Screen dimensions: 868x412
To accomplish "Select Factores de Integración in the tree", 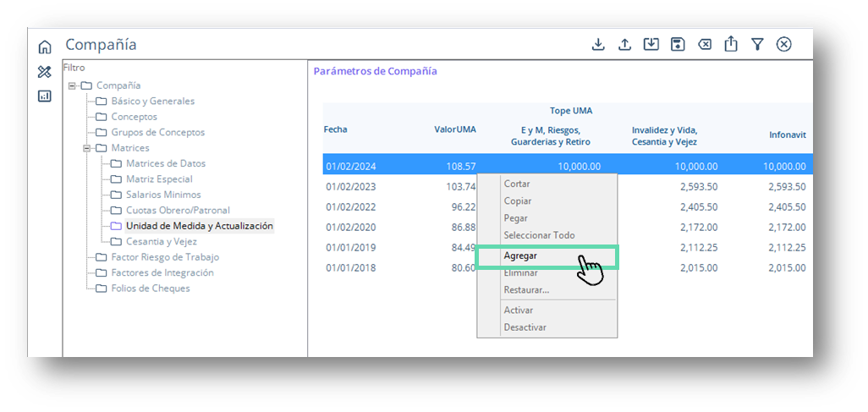I will (162, 272).
